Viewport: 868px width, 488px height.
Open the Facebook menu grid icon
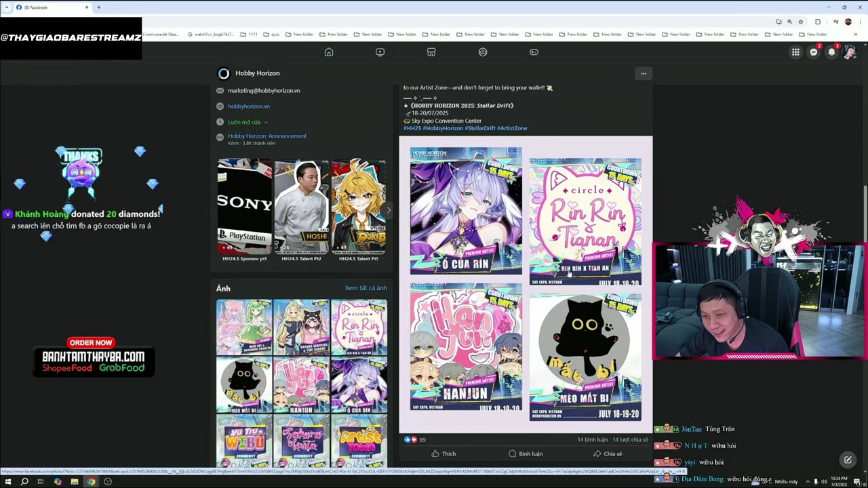[795, 52]
